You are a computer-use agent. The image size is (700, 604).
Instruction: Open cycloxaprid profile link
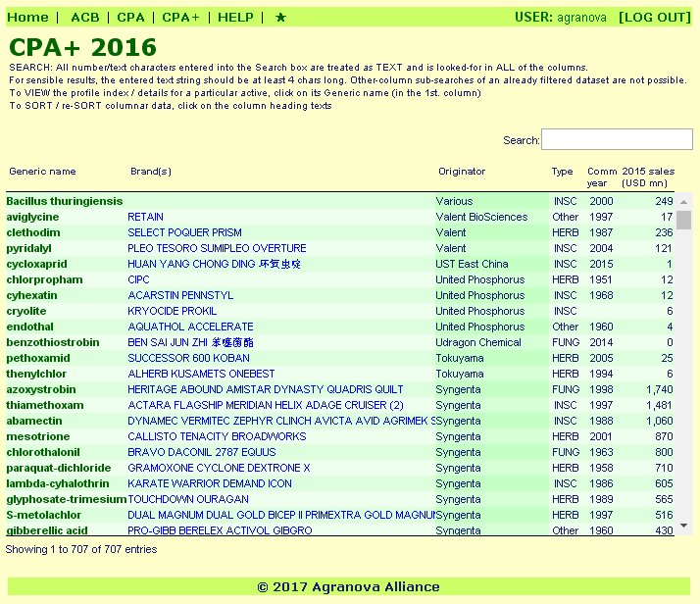point(36,264)
